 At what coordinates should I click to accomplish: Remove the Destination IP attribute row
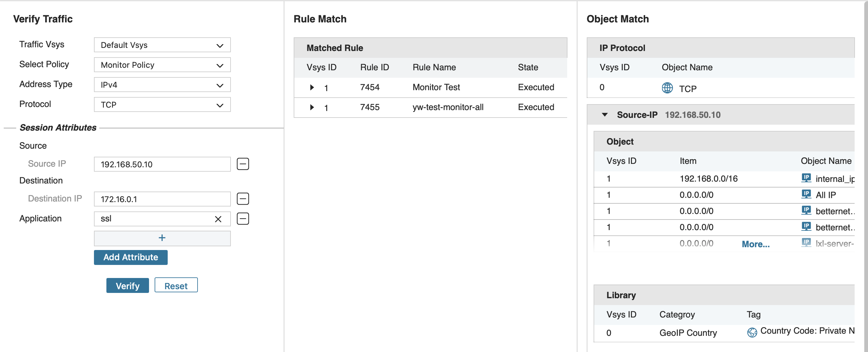click(x=243, y=199)
